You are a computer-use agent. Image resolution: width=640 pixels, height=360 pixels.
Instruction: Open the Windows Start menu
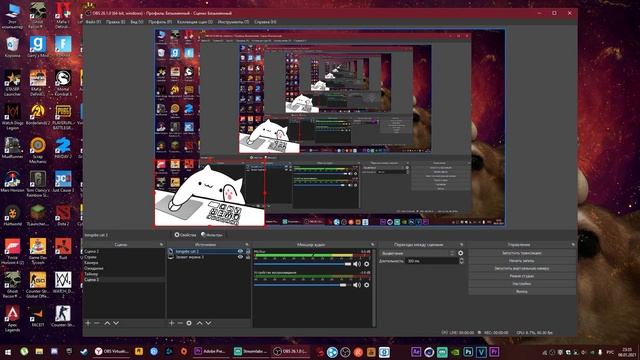click(x=7, y=351)
